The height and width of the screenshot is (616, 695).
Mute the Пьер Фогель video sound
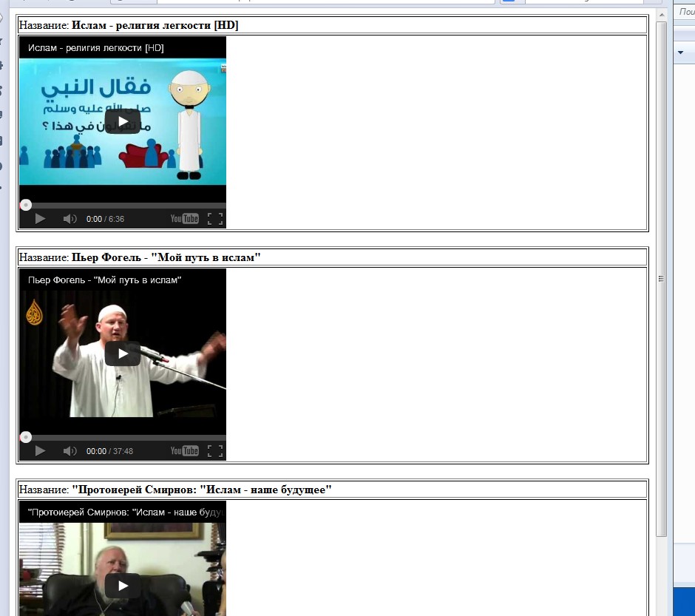click(69, 451)
